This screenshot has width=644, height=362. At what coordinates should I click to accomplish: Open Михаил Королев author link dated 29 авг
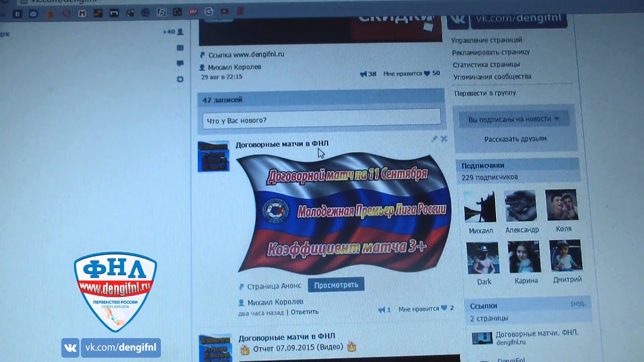[x=234, y=67]
